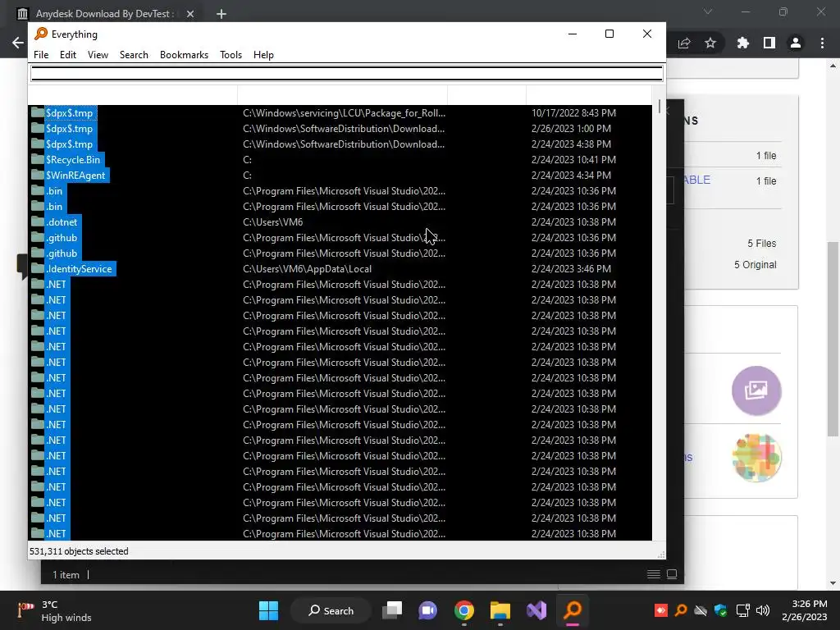Open the Help menu in Everything
The width and height of the screenshot is (840, 630).
point(263,55)
